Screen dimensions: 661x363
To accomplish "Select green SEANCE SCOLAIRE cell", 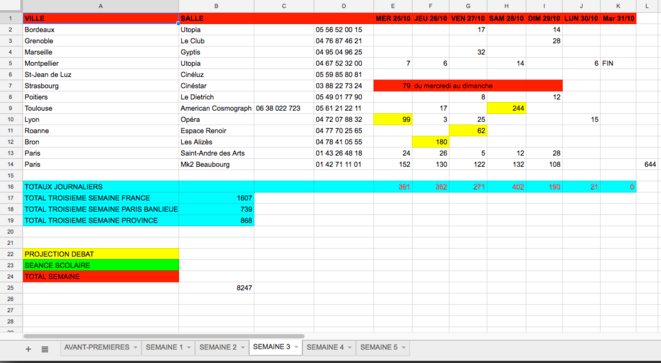I will click(x=101, y=265).
